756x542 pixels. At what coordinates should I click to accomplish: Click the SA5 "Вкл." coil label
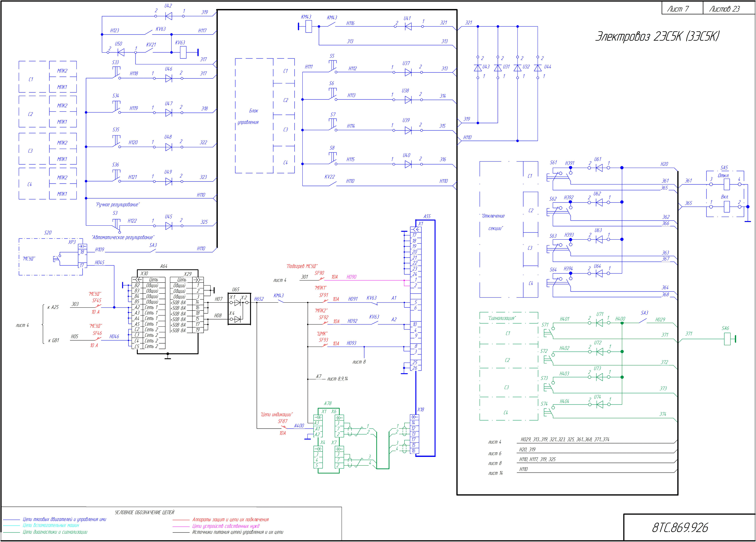point(725,197)
